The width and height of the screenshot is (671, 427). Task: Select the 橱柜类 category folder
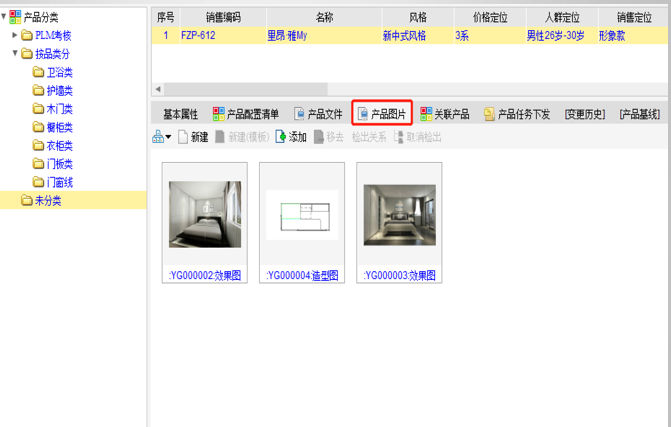pyautogui.click(x=53, y=127)
